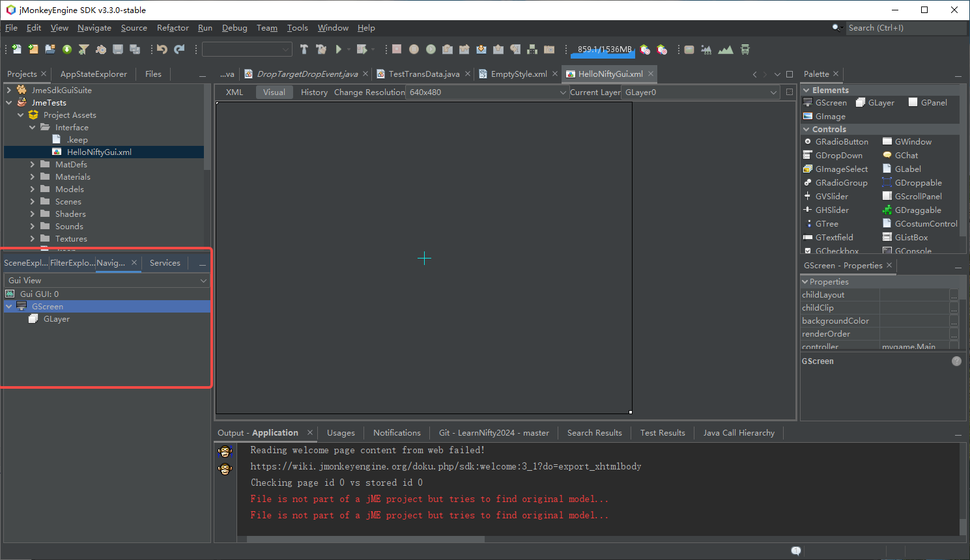This screenshot has height=560, width=970.
Task: Collapse the Properties section header
Action: [x=805, y=282]
